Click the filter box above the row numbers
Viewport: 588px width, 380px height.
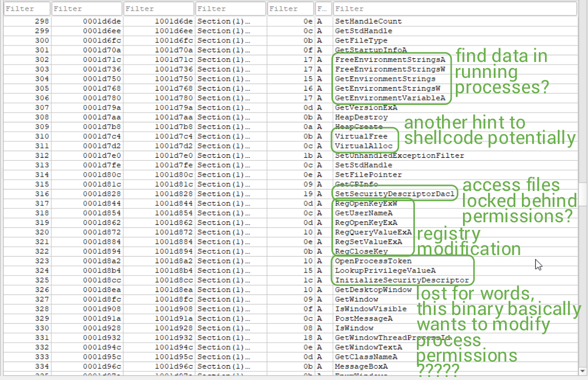click(x=27, y=9)
